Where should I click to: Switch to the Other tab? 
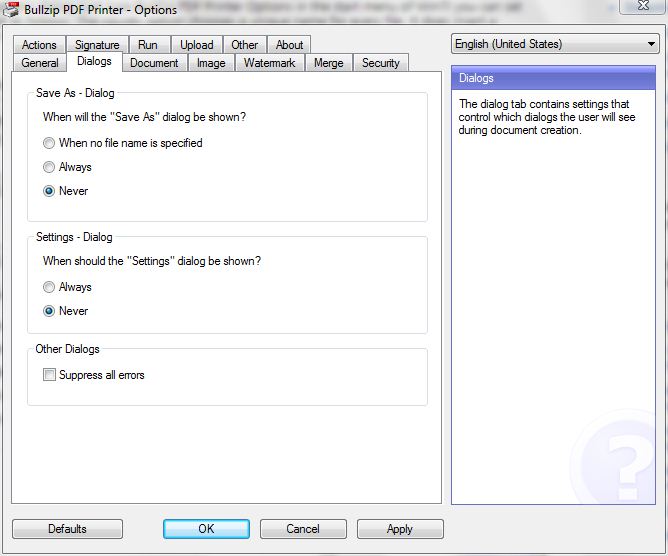[245, 45]
